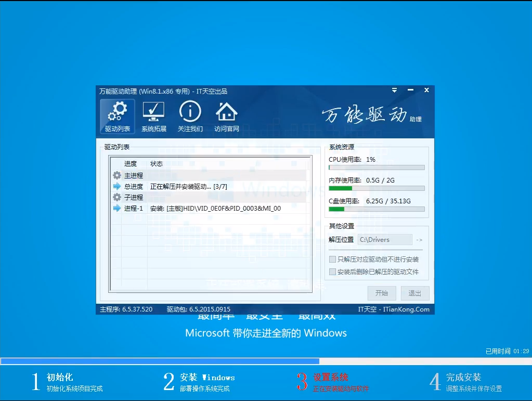Open the title bar dropdown menu arrow
This screenshot has width=532, height=401.
(x=395, y=90)
